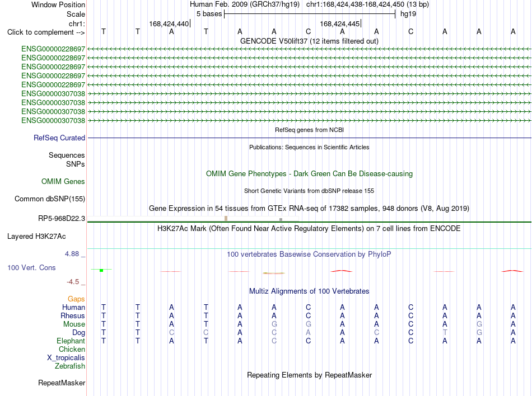Open '100 vertebrates Basewise Conservation by PhyloP' title
The image size is (532, 396).
point(309,254)
